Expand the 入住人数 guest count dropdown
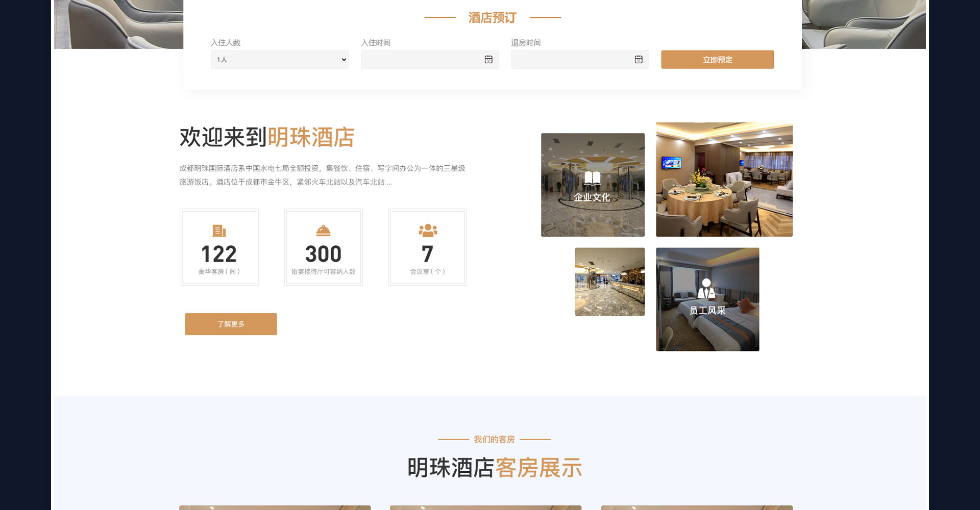980x510 pixels. [279, 60]
